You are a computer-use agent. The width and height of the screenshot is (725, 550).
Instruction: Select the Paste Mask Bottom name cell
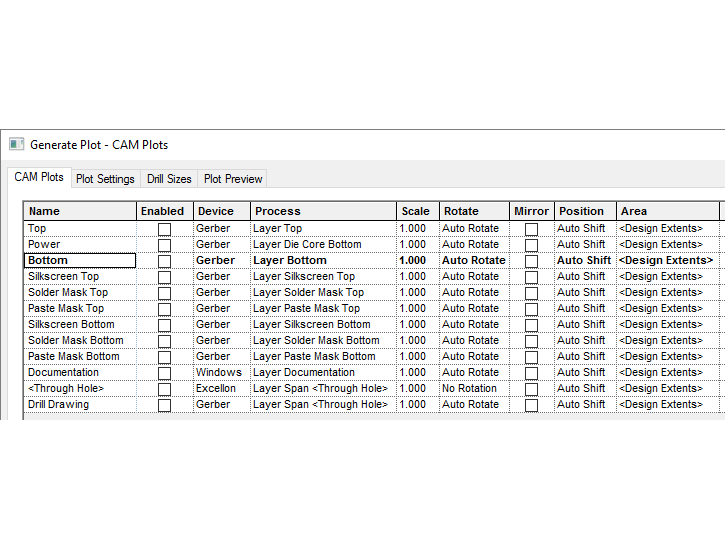(80, 356)
